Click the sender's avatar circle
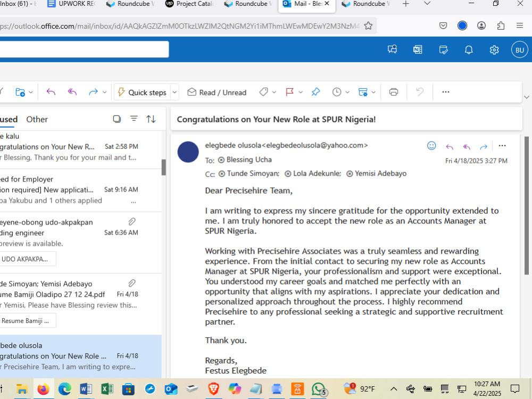This screenshot has width=532, height=399. coord(188,152)
